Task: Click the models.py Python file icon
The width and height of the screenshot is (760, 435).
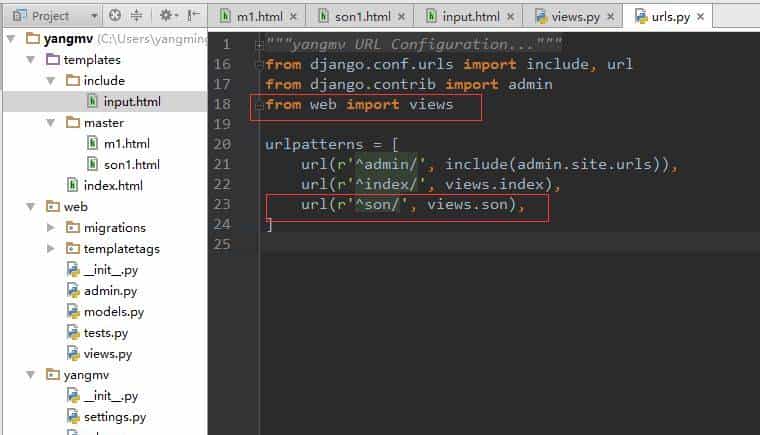Action: click(x=73, y=311)
